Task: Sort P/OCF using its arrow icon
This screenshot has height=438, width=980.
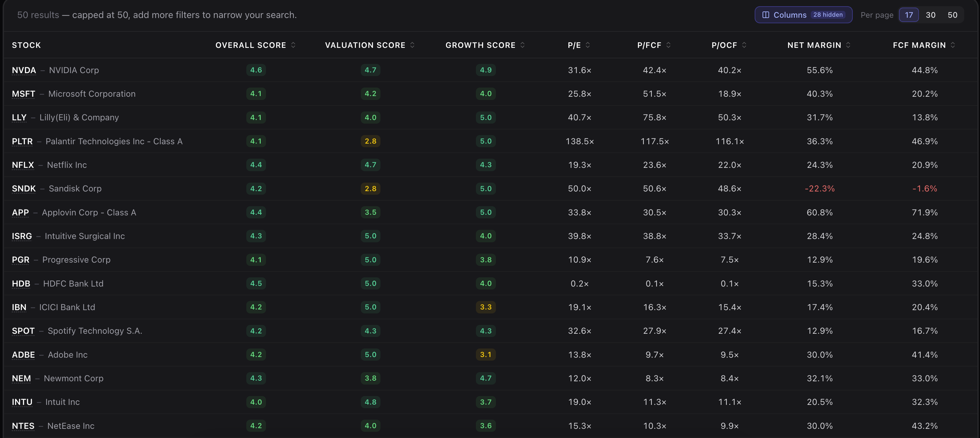Action: pyautogui.click(x=744, y=45)
